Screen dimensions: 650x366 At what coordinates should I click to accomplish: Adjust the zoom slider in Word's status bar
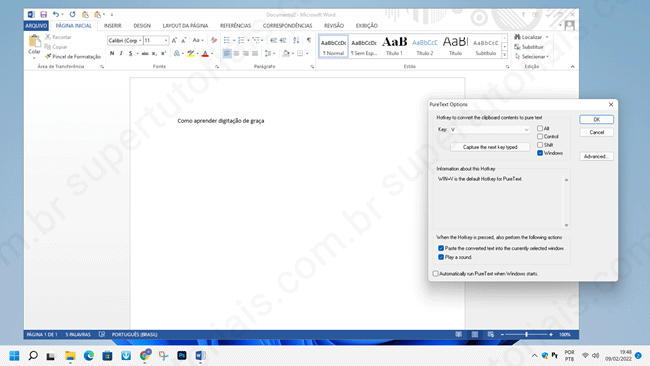tap(526, 334)
